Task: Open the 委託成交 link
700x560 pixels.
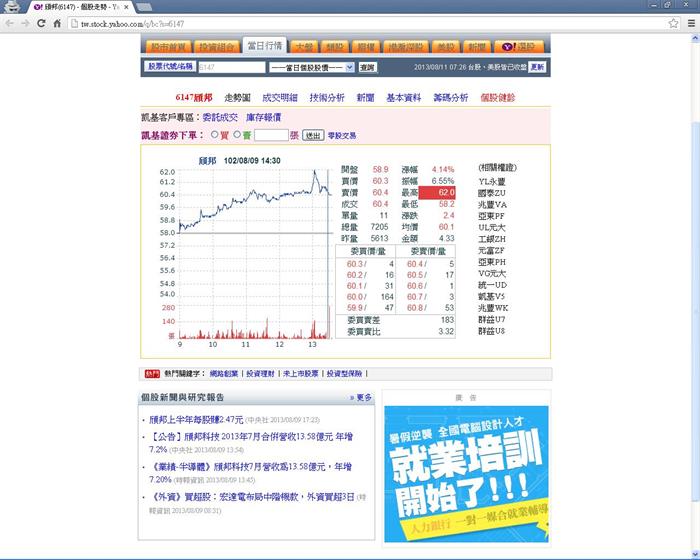Action: coord(220,117)
